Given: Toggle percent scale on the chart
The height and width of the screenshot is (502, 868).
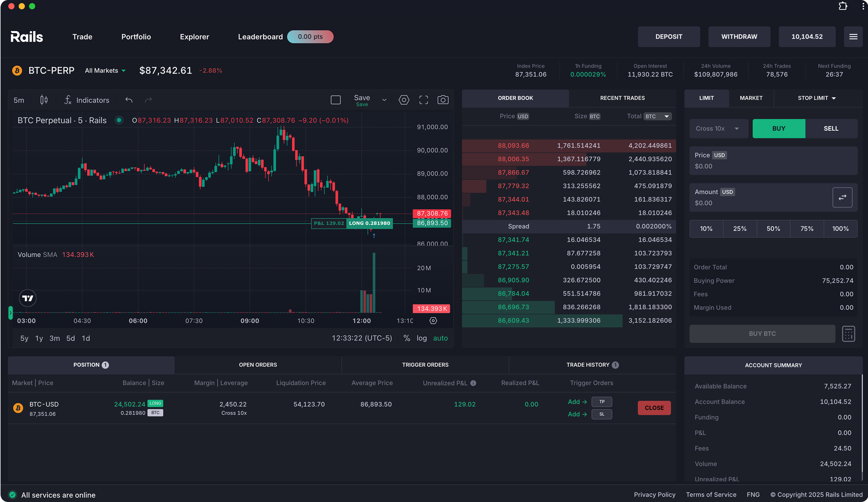Looking at the screenshot, I should [x=407, y=338].
